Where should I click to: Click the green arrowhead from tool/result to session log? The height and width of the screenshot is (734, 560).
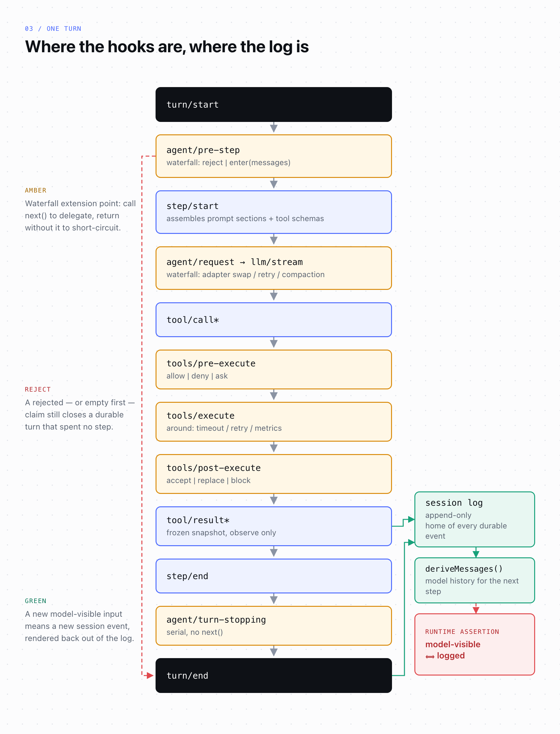coord(411,519)
